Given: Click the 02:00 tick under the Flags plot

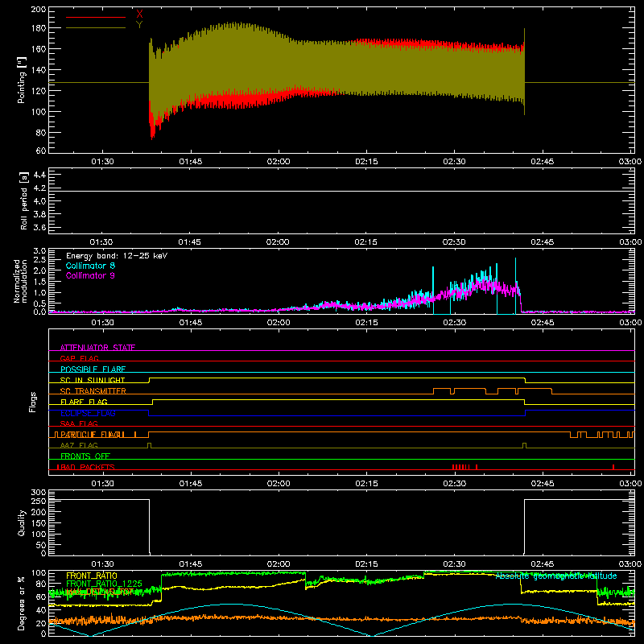Looking at the screenshot, I should pyautogui.click(x=278, y=484).
